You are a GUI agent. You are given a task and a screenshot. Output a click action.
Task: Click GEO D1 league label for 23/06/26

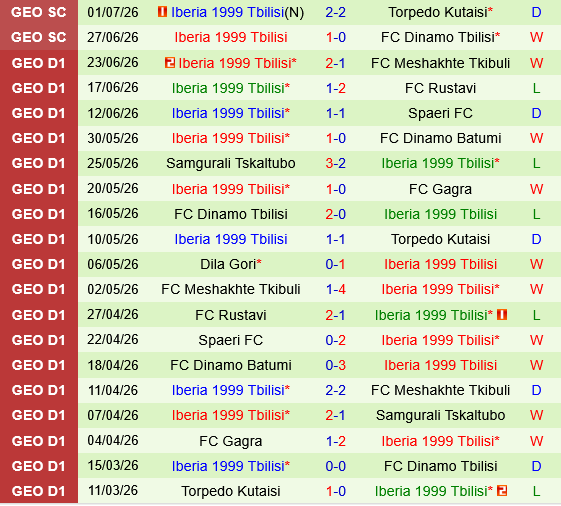coord(39,63)
